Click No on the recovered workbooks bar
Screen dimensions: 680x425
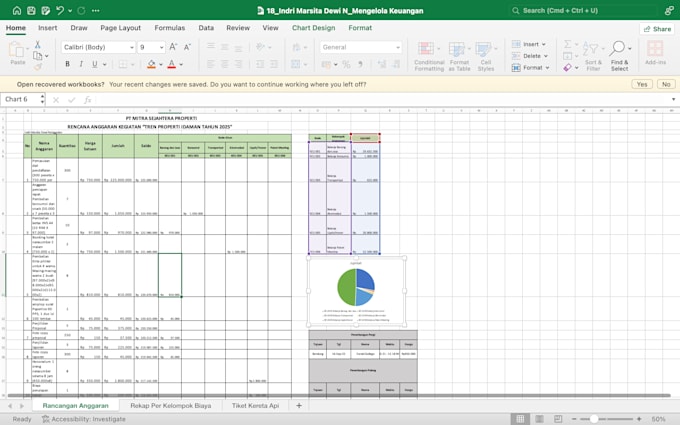(x=666, y=84)
